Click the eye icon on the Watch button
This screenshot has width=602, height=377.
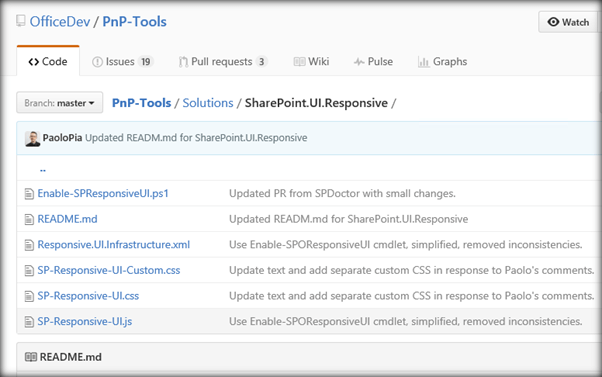[x=553, y=22]
